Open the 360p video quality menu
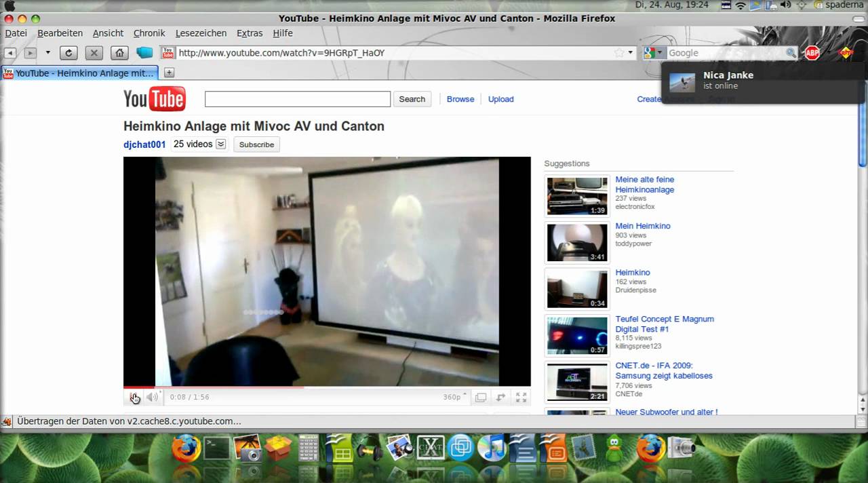This screenshot has height=483, width=868. (455, 397)
